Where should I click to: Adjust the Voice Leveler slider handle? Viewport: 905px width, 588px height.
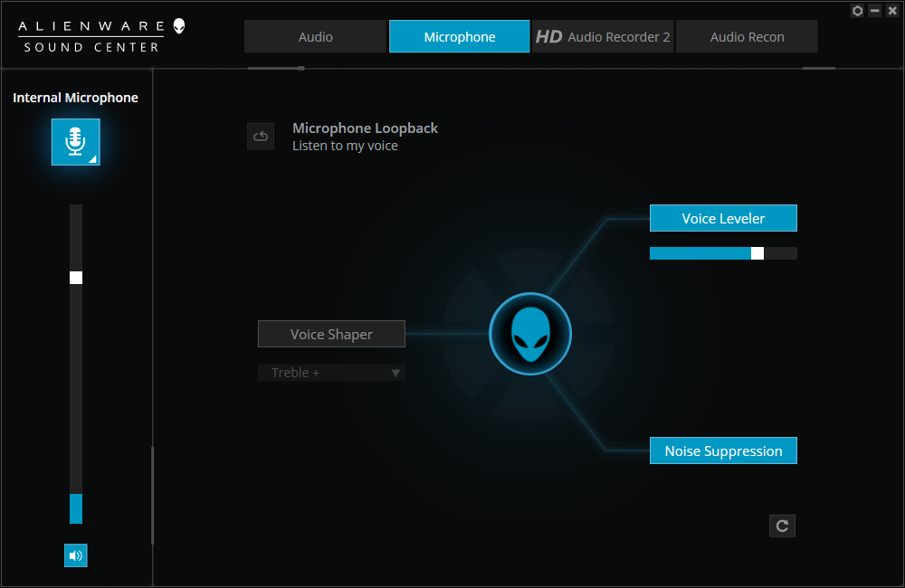[x=757, y=253]
